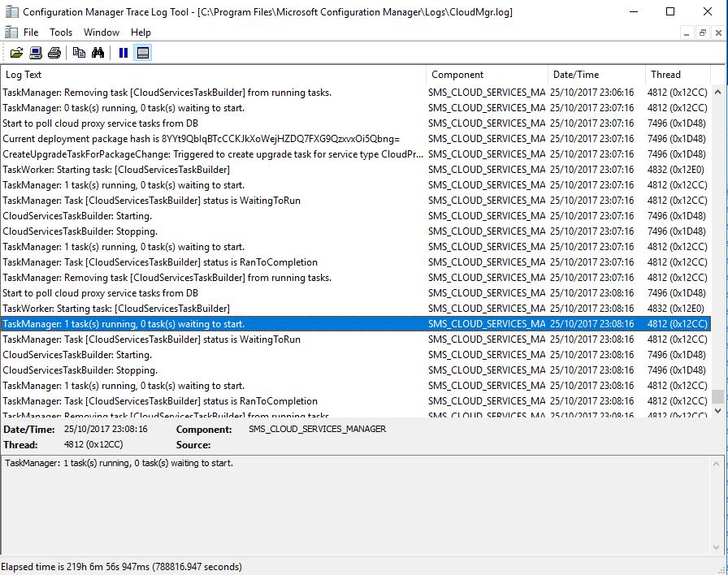The height and width of the screenshot is (575, 728).
Task: Select the 'Current deployment package hash' log row
Action: (356, 139)
